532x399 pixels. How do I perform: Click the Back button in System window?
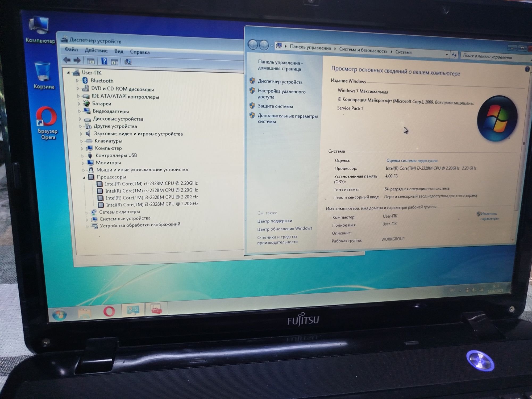253,45
